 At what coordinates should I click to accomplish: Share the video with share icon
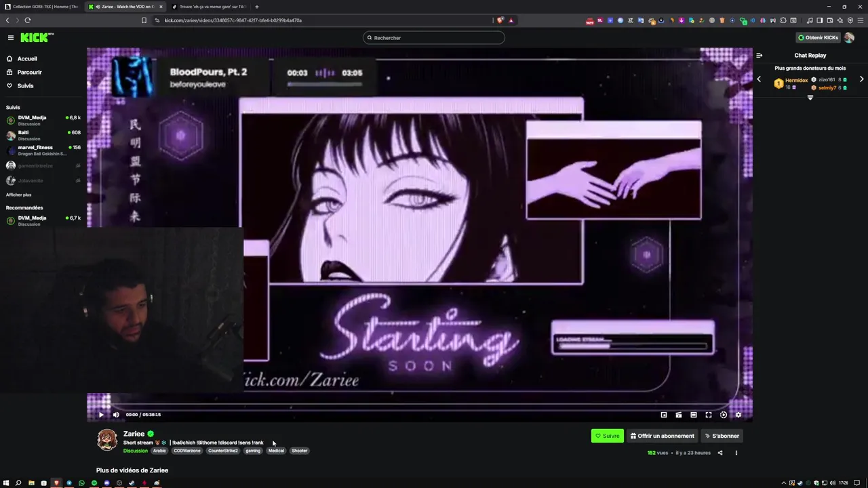pyautogui.click(x=720, y=453)
